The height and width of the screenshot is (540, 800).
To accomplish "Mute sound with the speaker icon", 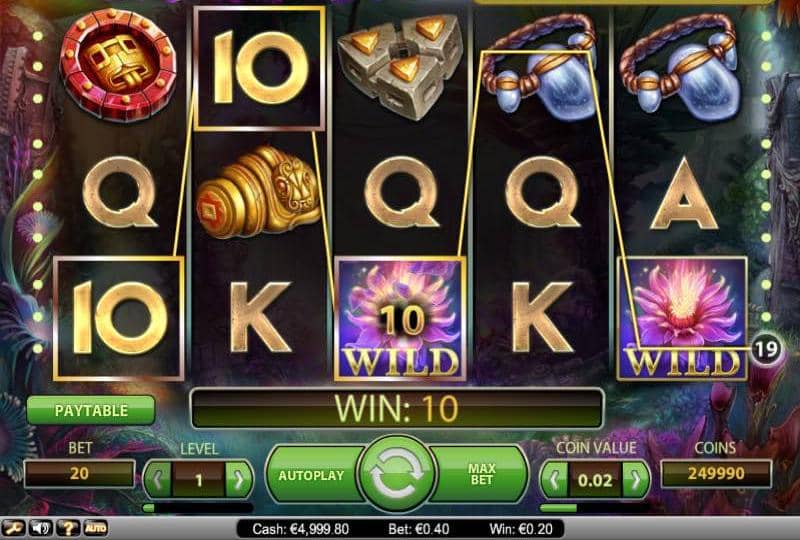I will [41, 528].
